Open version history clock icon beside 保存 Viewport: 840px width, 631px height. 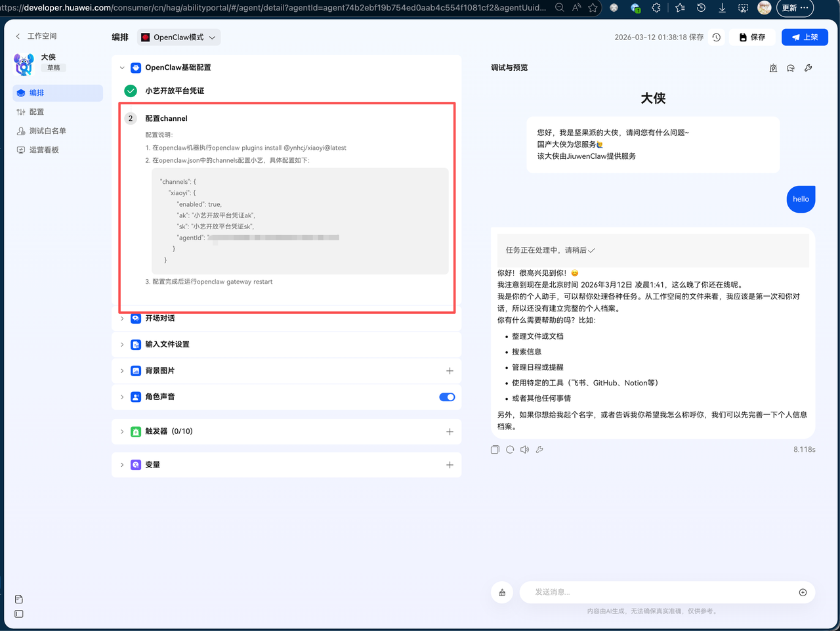click(x=717, y=37)
